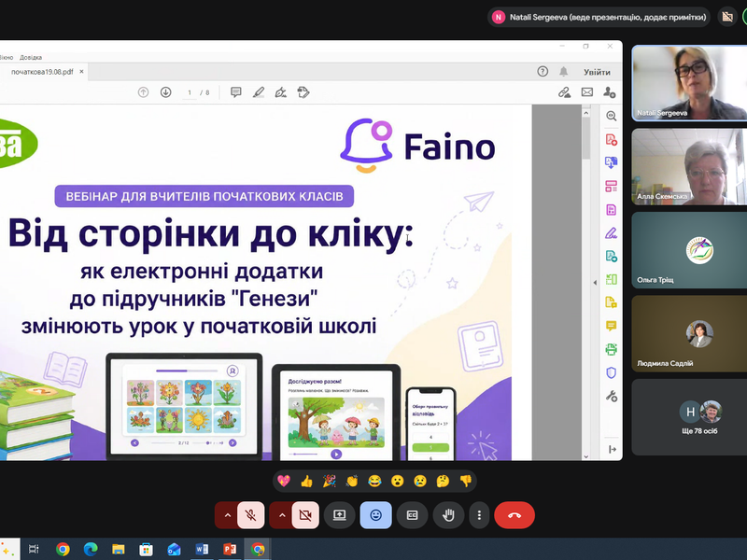The height and width of the screenshot is (560, 747).
Task: Open Protect shield tool in sidebar
Action: pyautogui.click(x=612, y=372)
